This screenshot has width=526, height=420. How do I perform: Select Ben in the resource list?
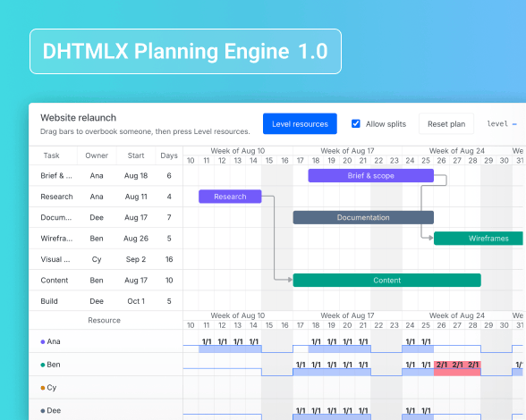click(x=54, y=365)
